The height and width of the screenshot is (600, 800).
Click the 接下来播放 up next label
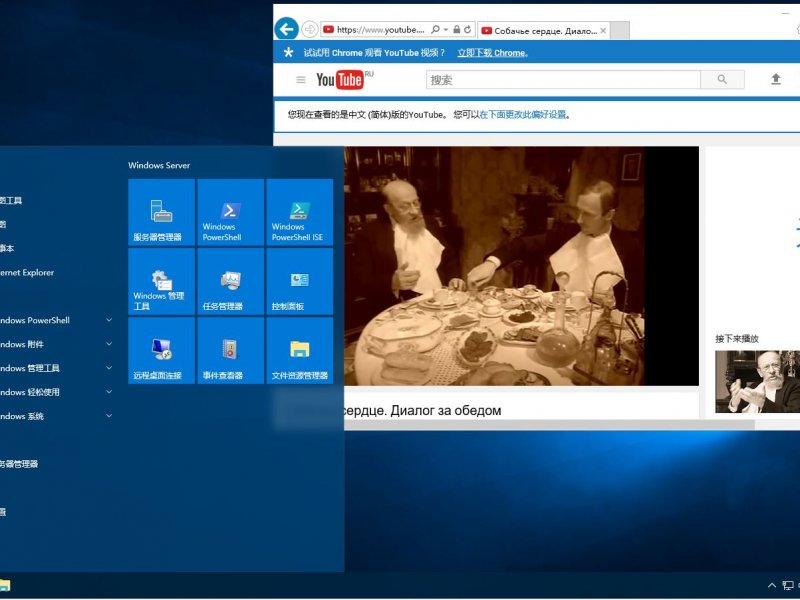click(737, 338)
